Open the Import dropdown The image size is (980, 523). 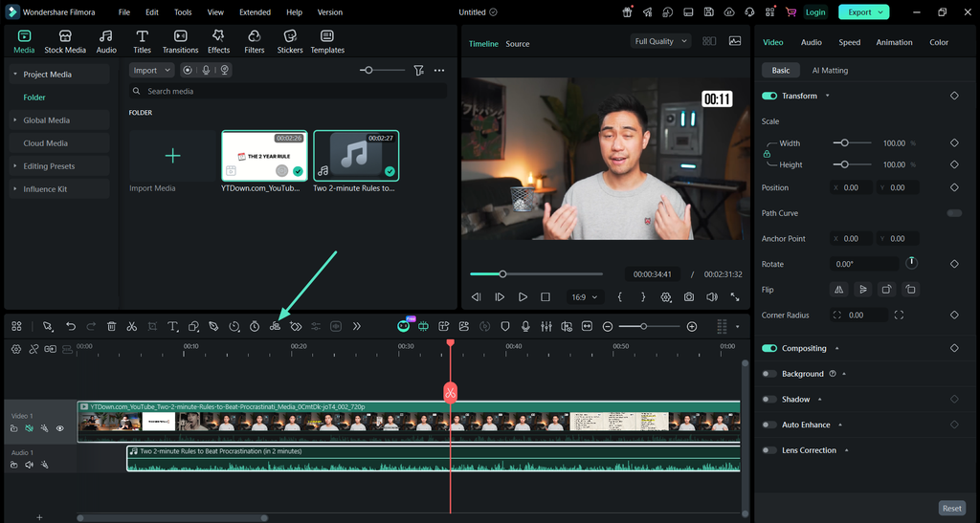(151, 71)
